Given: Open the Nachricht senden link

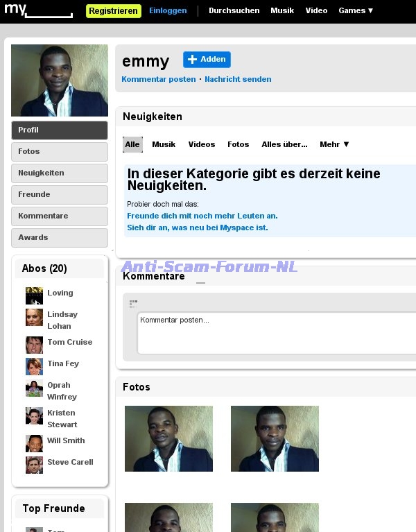Looking at the screenshot, I should pyautogui.click(x=238, y=79).
